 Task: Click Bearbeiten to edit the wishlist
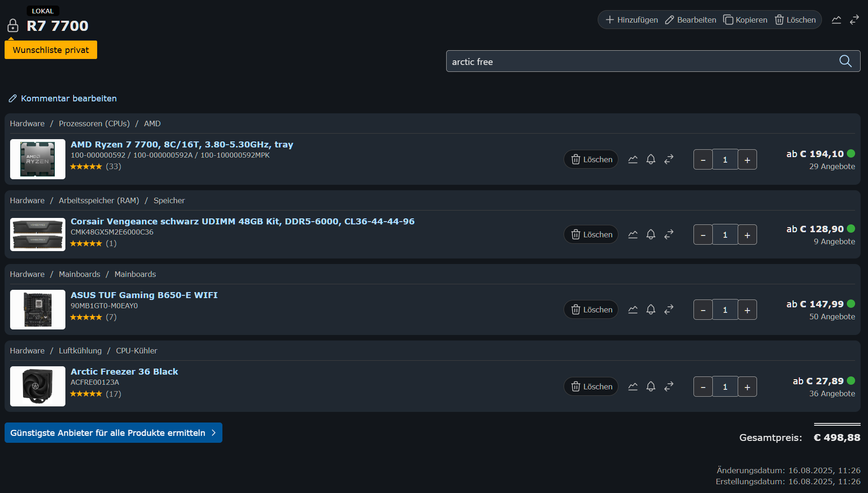[x=691, y=20]
